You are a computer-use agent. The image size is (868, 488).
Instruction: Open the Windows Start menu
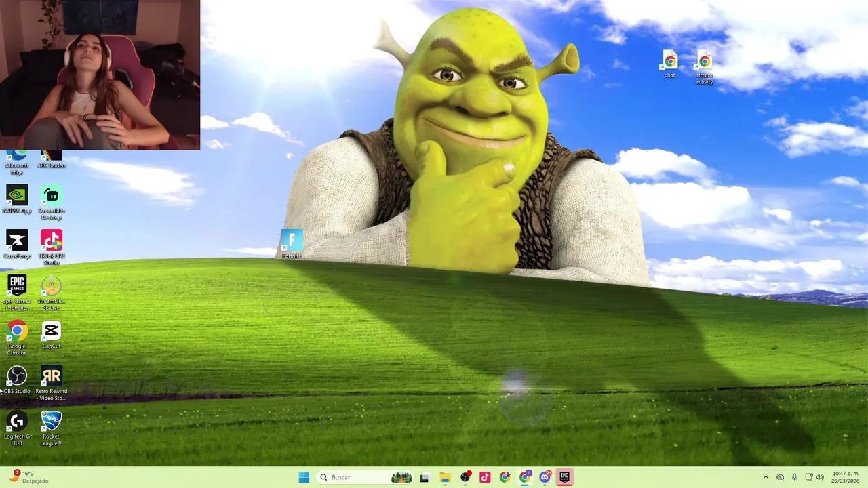click(x=304, y=477)
